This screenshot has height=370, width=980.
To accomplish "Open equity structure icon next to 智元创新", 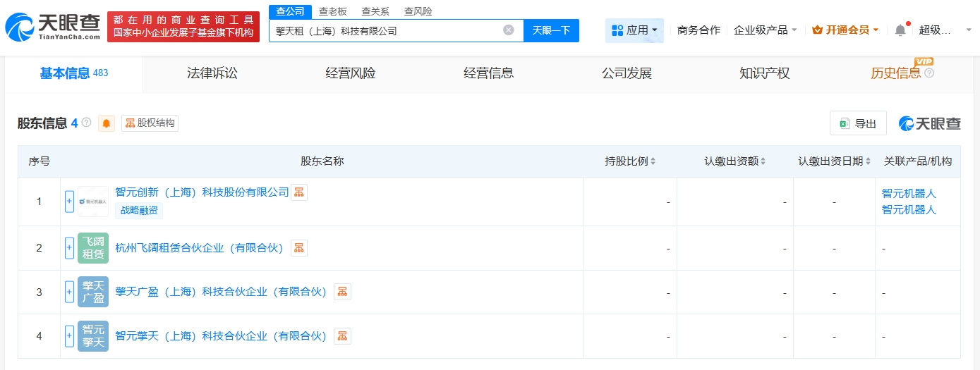I will pyautogui.click(x=299, y=192).
